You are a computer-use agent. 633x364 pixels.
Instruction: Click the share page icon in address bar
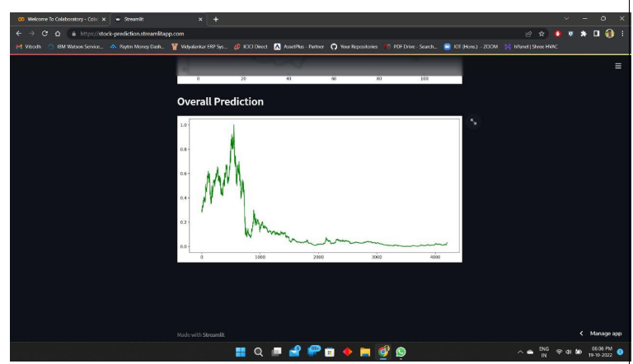pos(528,34)
